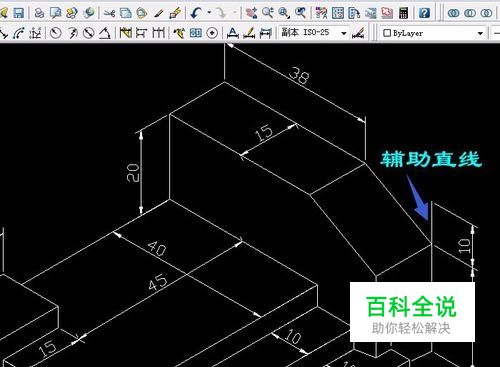500x367 pixels.
Task: Click the Save floppy disk icon
Action: pyautogui.click(x=18, y=13)
